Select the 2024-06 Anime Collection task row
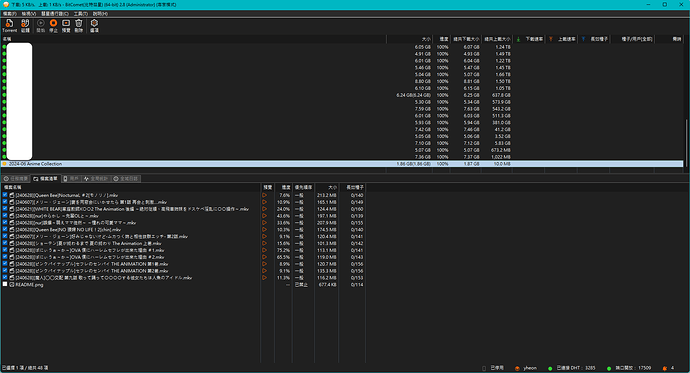690x373 pixels. [342, 164]
